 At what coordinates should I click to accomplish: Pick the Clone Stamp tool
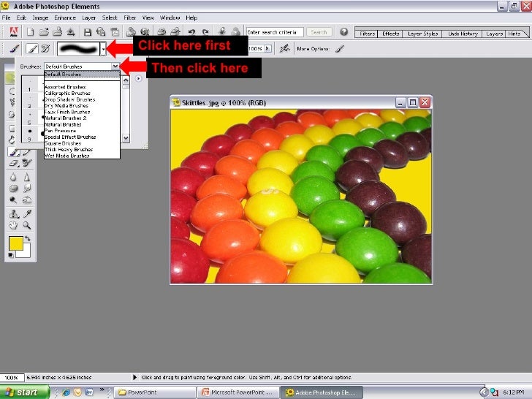pos(14,213)
